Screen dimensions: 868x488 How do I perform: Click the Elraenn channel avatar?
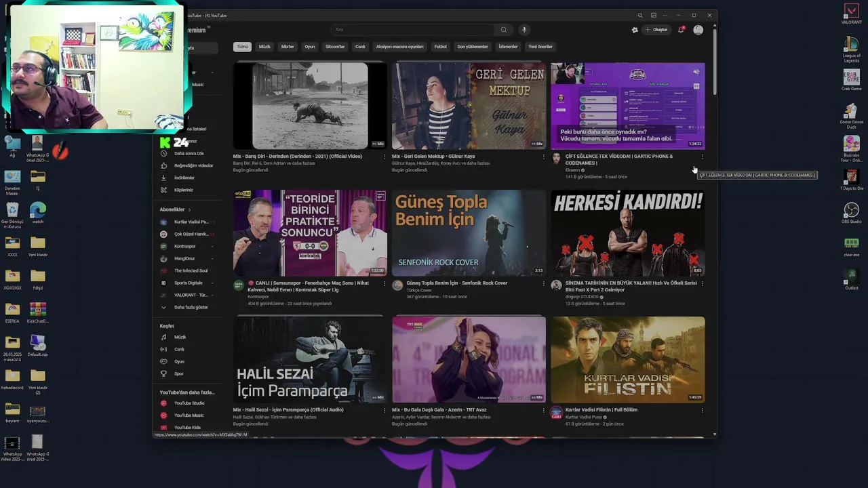point(556,159)
